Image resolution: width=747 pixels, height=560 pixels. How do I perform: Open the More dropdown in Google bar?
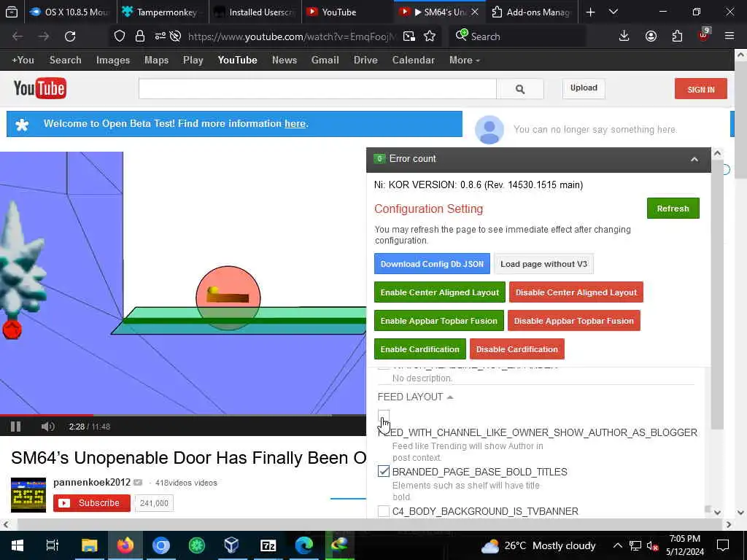(x=465, y=61)
